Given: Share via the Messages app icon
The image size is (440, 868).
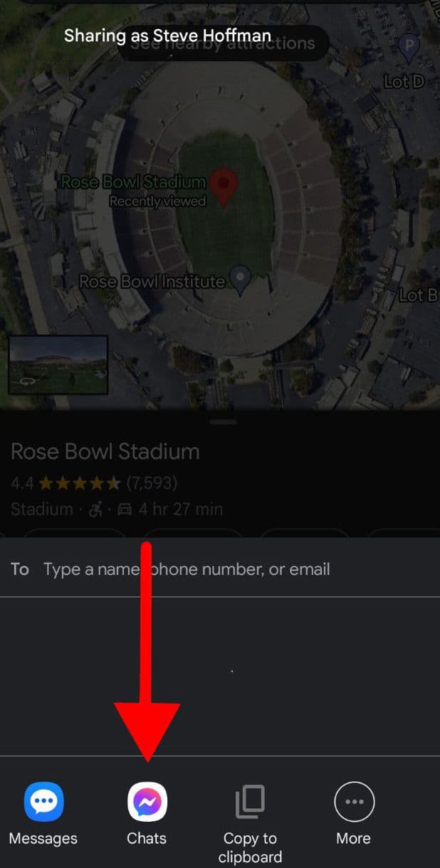Looking at the screenshot, I should click(x=43, y=802).
